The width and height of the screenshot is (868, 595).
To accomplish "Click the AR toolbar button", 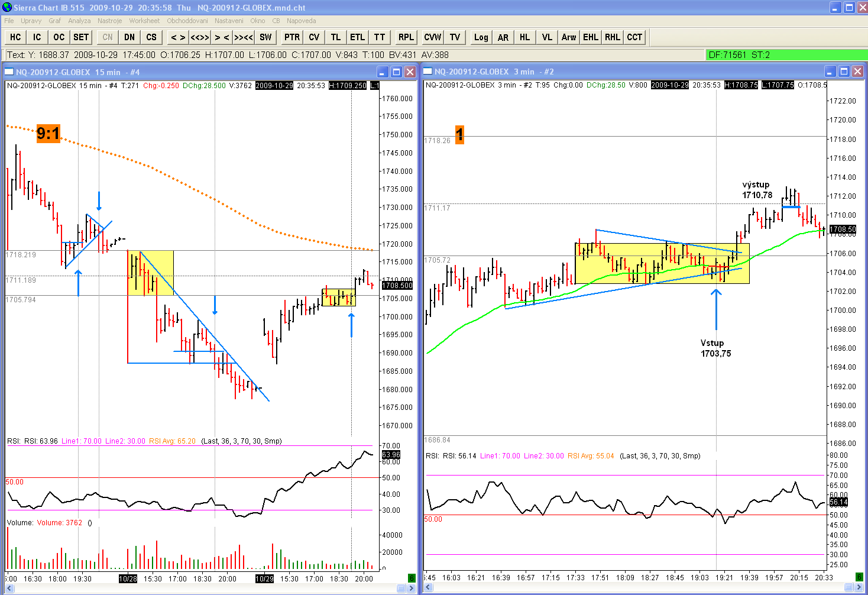I will [x=503, y=37].
